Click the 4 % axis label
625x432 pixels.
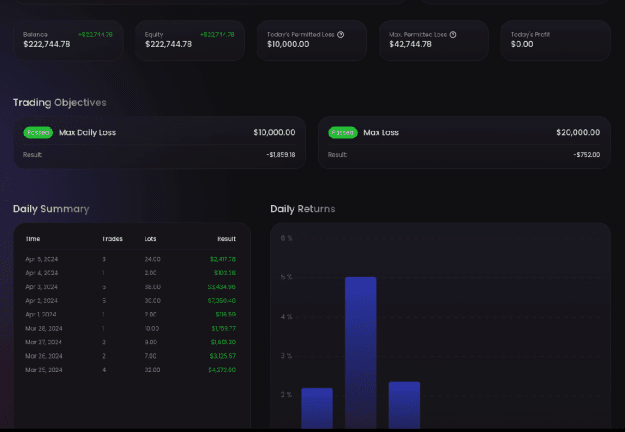[287, 317]
